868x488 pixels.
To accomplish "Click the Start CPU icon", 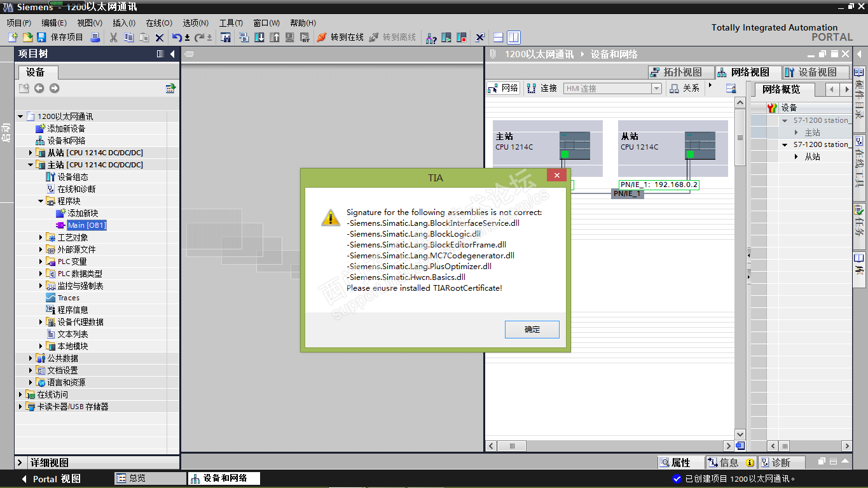I will click(x=446, y=38).
